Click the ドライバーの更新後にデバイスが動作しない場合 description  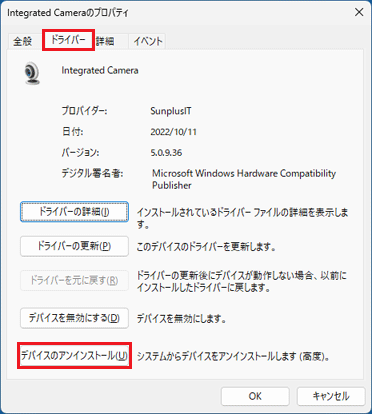(x=242, y=281)
